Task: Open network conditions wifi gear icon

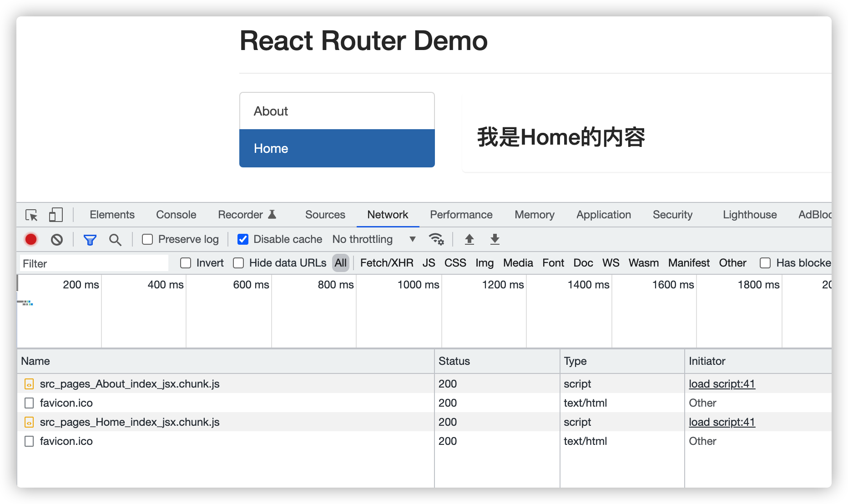Action: [x=436, y=239]
